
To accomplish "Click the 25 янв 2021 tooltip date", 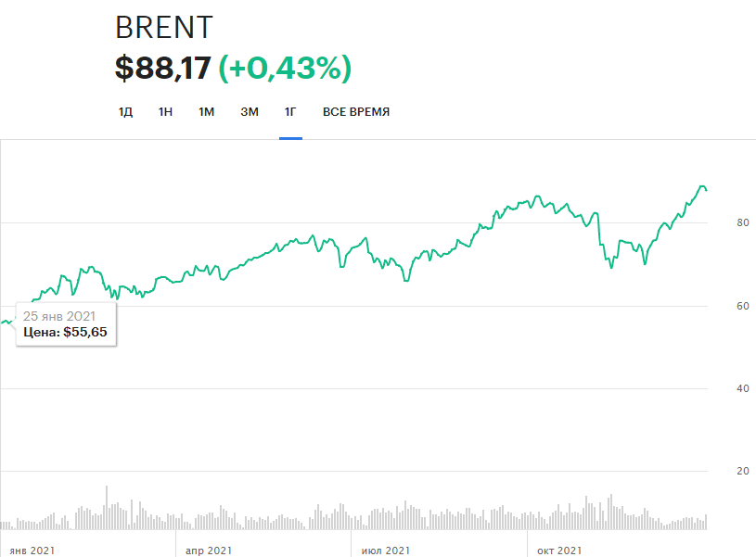I will coord(58,315).
